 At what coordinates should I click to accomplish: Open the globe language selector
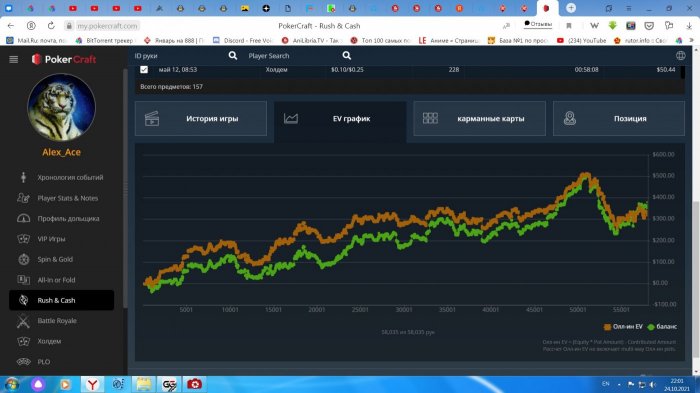click(680, 55)
